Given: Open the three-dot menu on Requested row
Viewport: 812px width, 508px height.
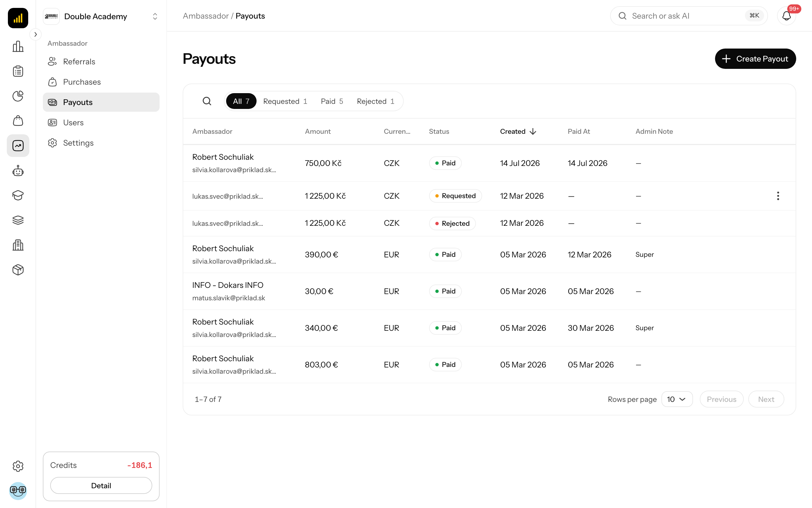Looking at the screenshot, I should tap(778, 196).
